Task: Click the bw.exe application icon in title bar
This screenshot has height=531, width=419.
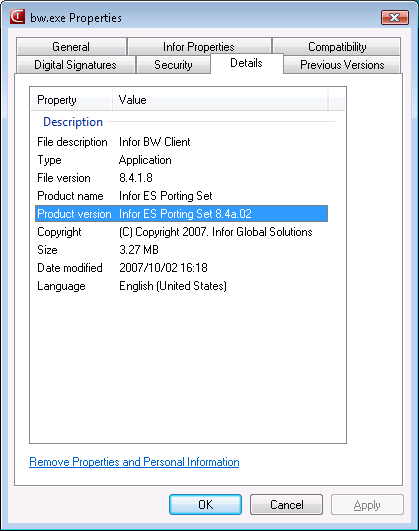Action: point(17,17)
